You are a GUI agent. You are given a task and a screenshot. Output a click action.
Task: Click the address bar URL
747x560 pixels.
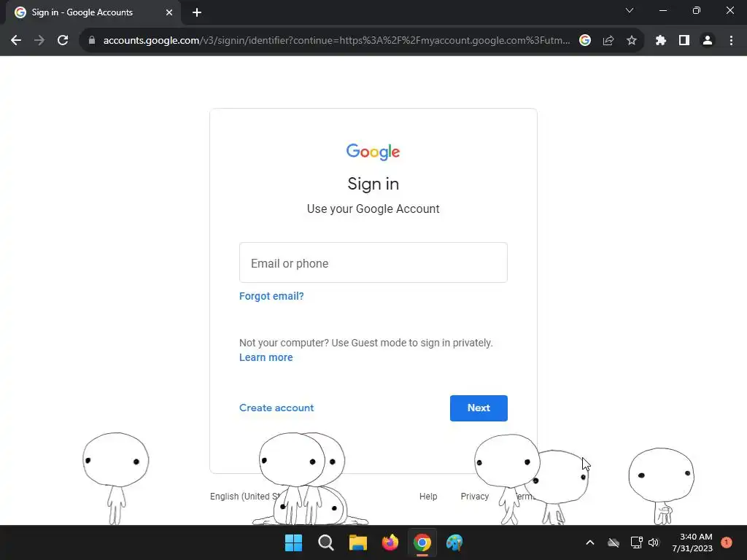[336, 41]
